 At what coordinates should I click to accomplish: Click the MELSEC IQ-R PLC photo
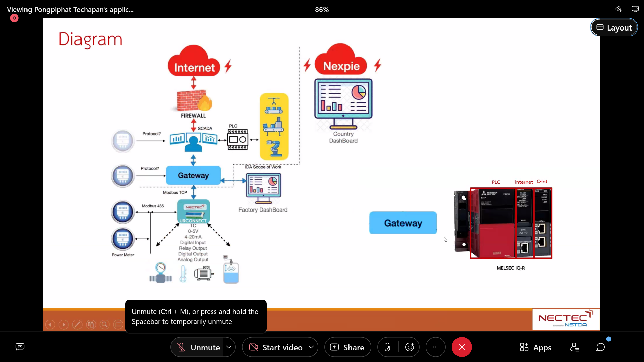pyautogui.click(x=503, y=223)
